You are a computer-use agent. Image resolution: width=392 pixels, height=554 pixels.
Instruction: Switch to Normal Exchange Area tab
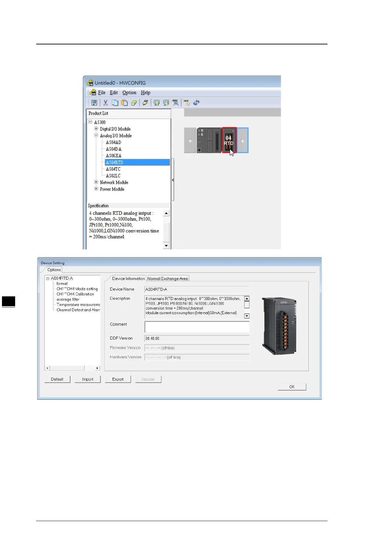click(x=168, y=278)
